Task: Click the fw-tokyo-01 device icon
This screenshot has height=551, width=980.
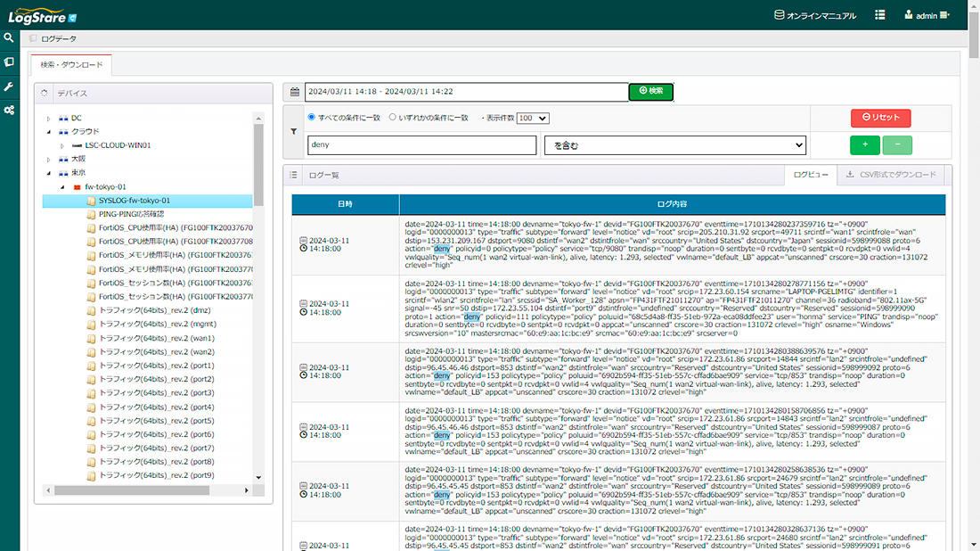Action: point(77,187)
